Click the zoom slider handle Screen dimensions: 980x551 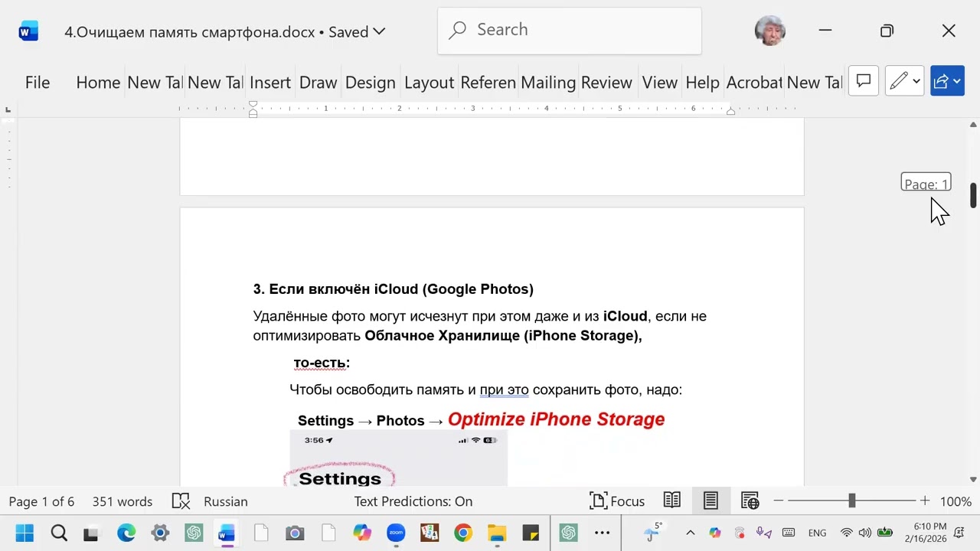pyautogui.click(x=851, y=501)
